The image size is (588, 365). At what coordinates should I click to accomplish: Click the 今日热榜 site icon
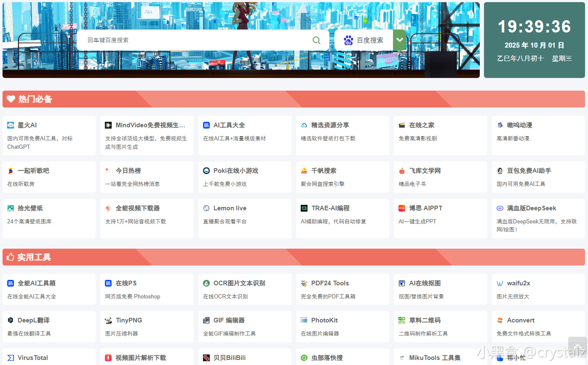[108, 171]
